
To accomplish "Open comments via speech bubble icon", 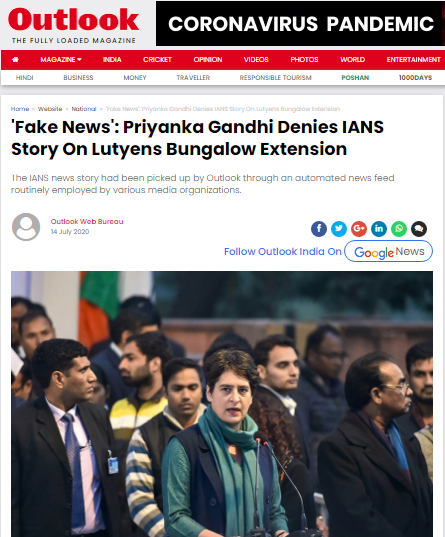I will (x=419, y=228).
